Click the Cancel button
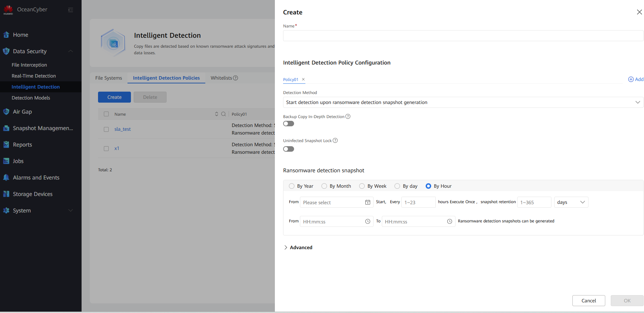This screenshot has width=644, height=313. coord(588,301)
